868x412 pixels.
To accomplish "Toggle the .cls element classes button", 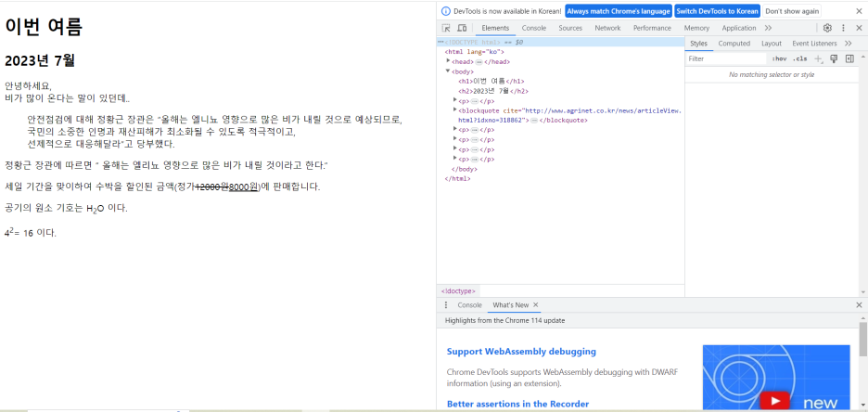I will 800,58.
